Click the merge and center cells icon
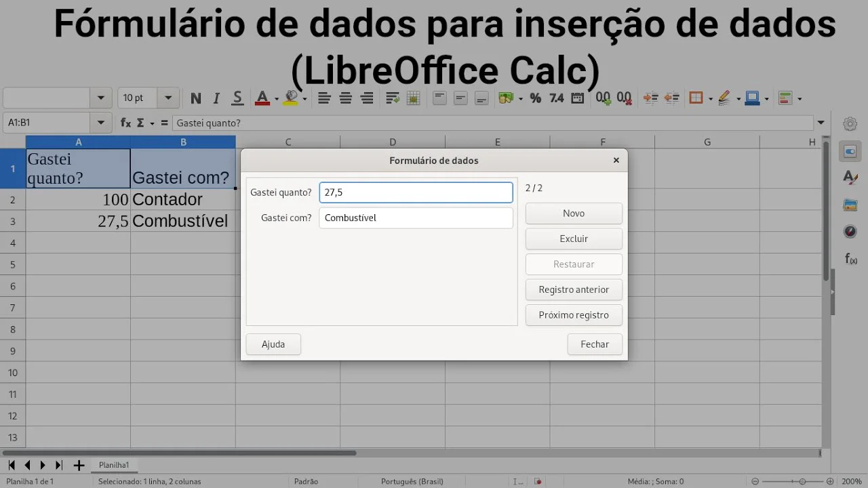 point(414,98)
